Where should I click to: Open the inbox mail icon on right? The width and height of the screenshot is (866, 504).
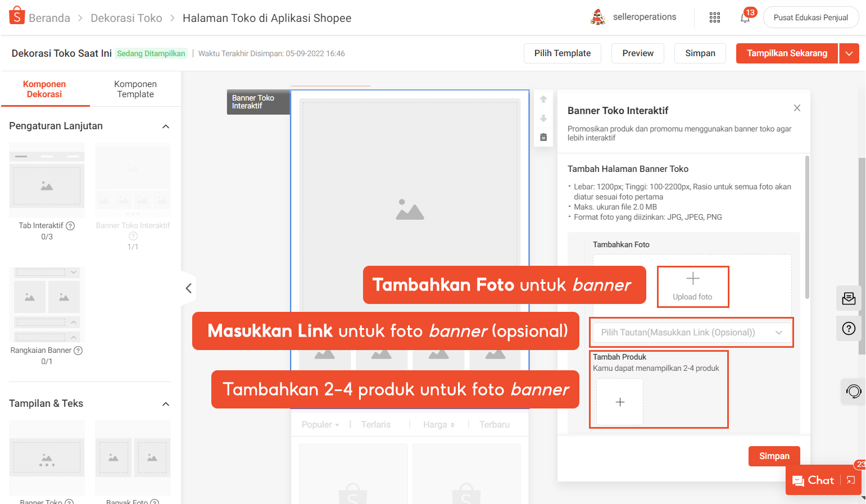click(x=849, y=298)
